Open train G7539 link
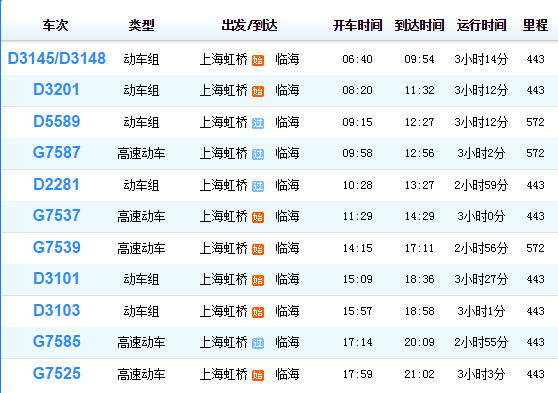Viewport: 558px width, 393px height. [x=56, y=247]
